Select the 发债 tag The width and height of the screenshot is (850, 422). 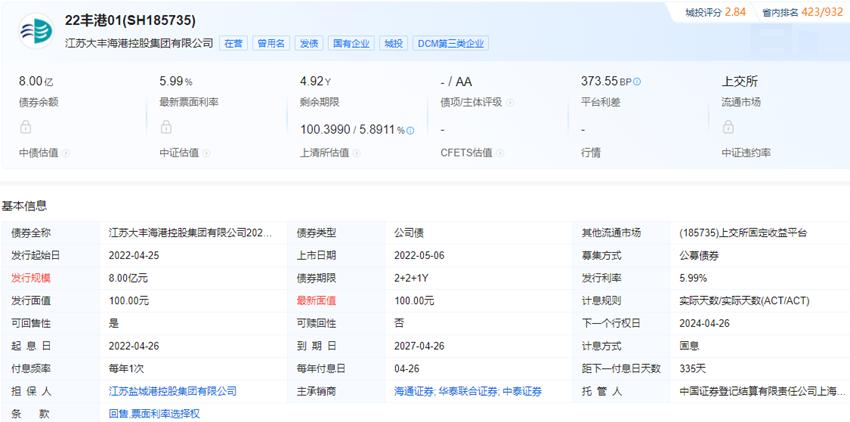[309, 44]
